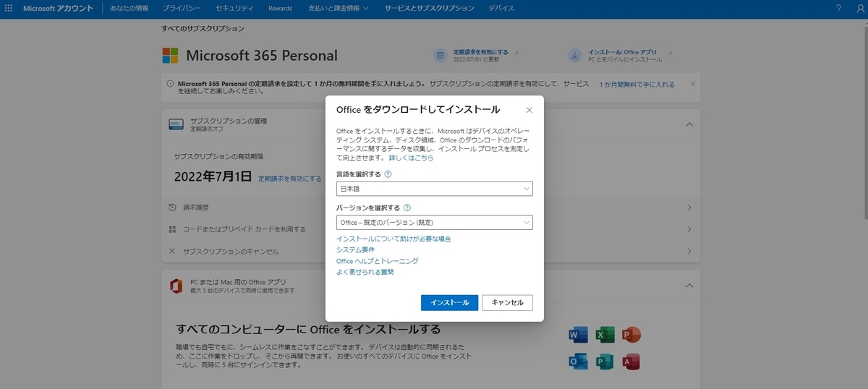Click Microsoft アカウント header title
Viewport: 868px width, 389px height.
tap(58, 8)
